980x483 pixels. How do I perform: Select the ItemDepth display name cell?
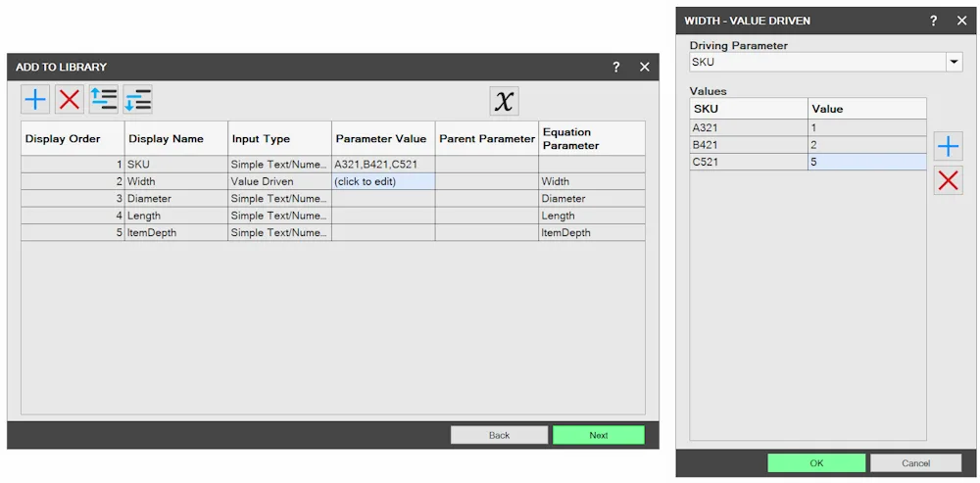(176, 232)
